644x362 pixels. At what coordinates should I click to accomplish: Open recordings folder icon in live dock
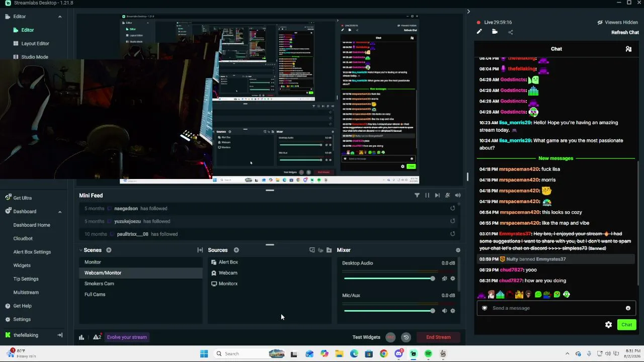coord(495,32)
